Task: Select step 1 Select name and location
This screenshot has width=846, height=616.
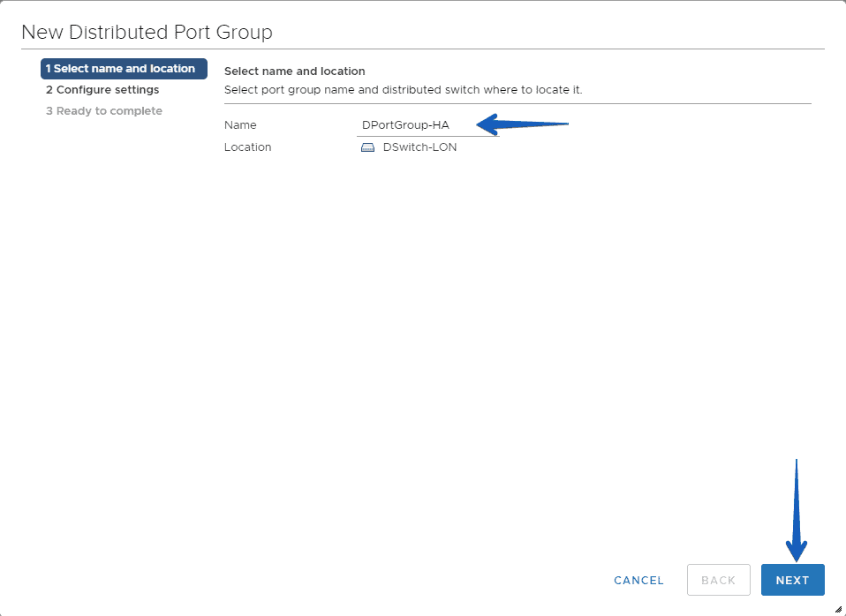Action: pos(124,69)
